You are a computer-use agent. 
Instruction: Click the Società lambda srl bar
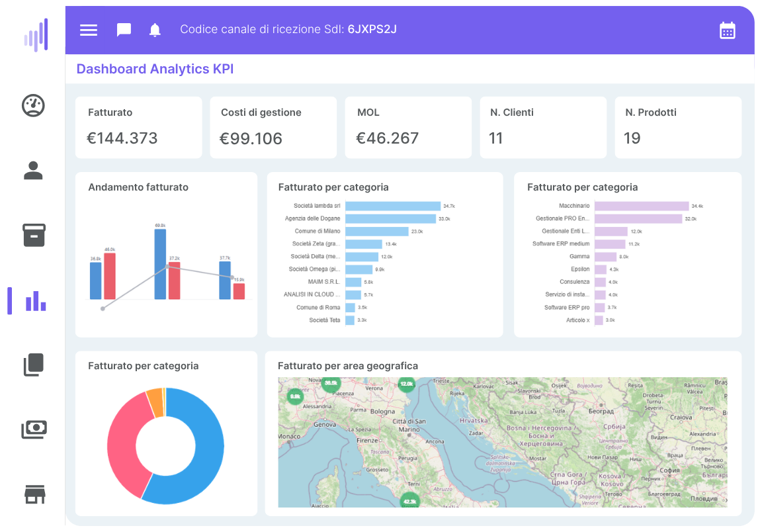tap(393, 206)
